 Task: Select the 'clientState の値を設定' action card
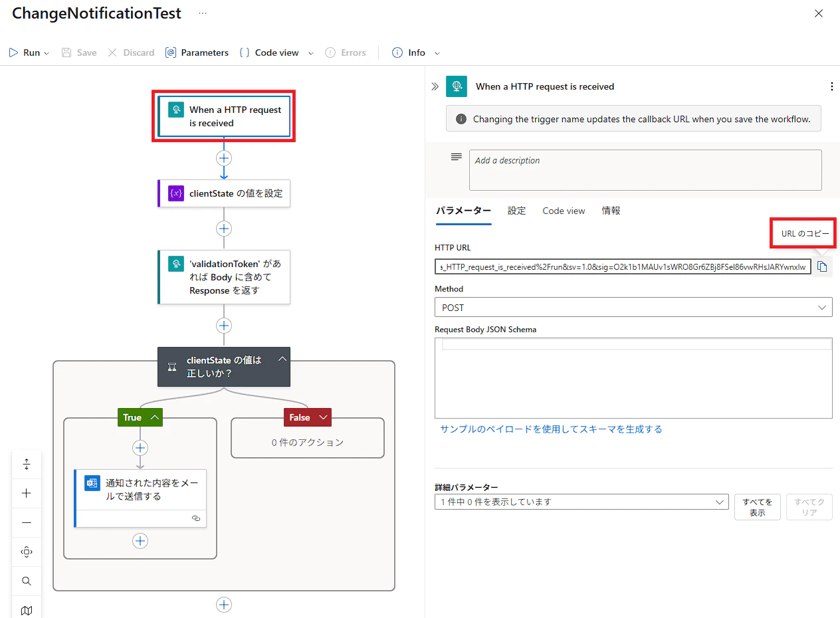[224, 193]
